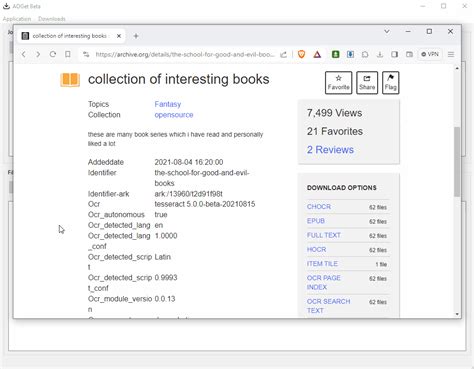
Task: Click the VPN button in toolbar
Action: 430,54
